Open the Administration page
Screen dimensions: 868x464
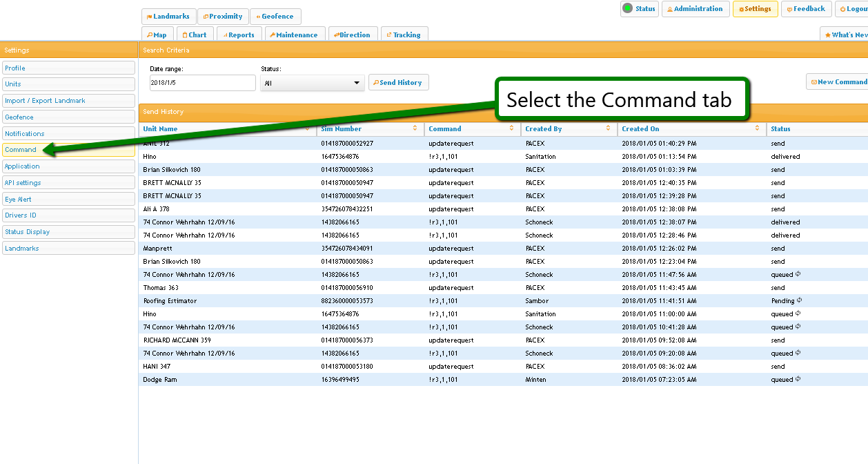(695, 9)
